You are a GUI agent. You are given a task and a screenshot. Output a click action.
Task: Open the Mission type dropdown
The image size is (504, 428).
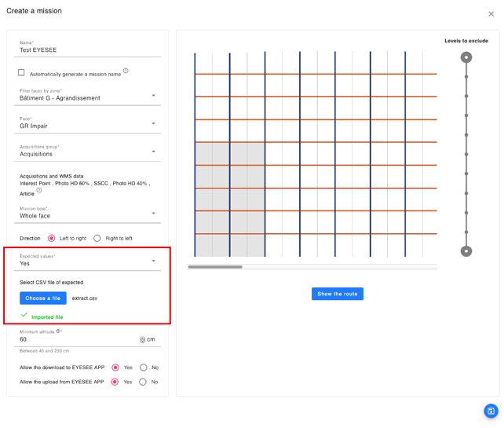87,214
